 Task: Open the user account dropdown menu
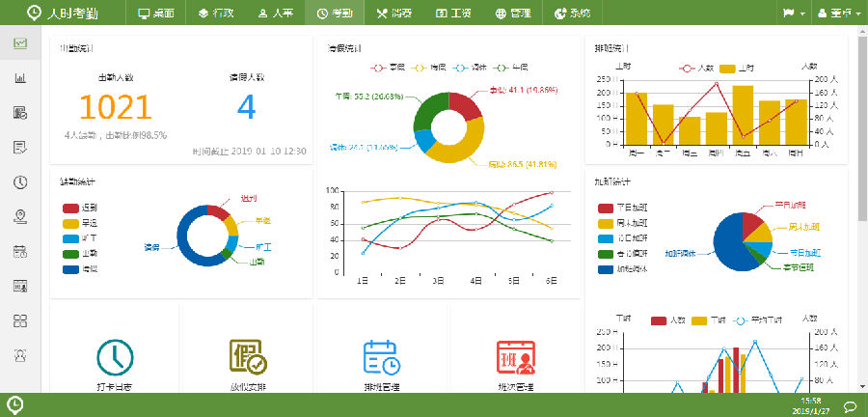point(835,14)
